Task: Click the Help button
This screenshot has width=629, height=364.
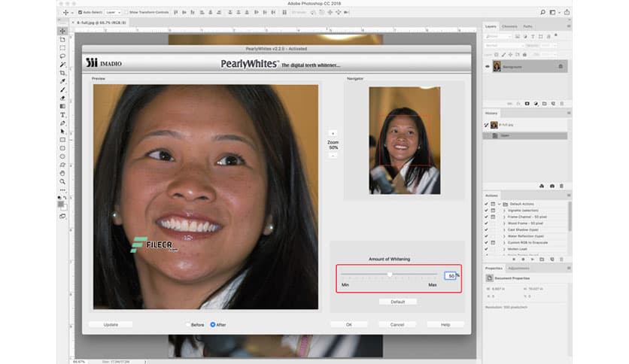Action: tap(445, 325)
